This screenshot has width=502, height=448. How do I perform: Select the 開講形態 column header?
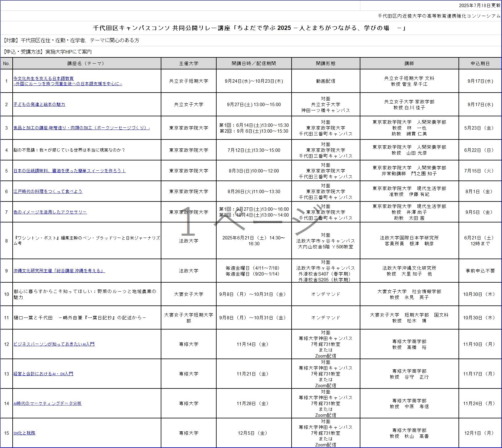pos(326,63)
